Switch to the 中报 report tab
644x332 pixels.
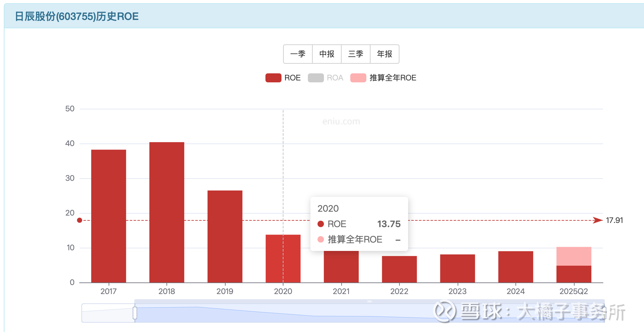pos(327,54)
